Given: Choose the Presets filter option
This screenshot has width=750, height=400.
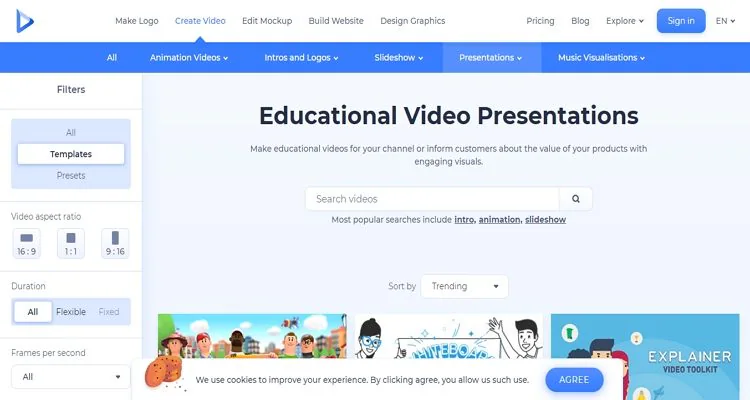Looking at the screenshot, I should tap(71, 176).
